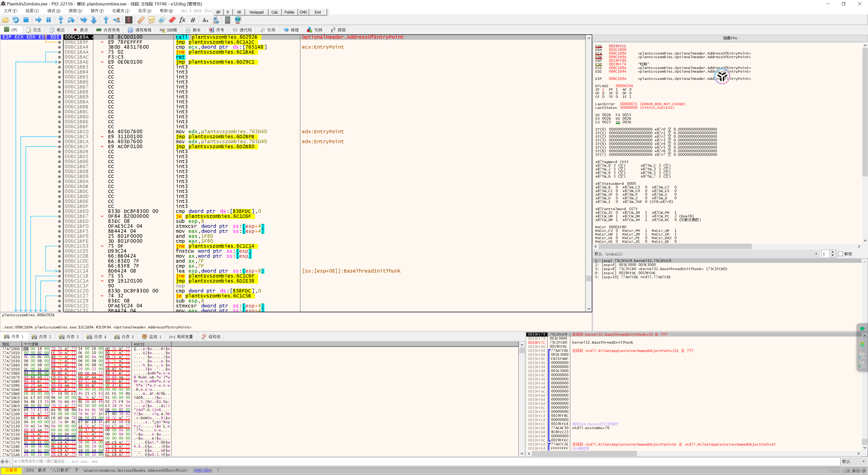This screenshot has height=475, width=868.
Task: Open the calculator toolbar icon
Action: 227,20
